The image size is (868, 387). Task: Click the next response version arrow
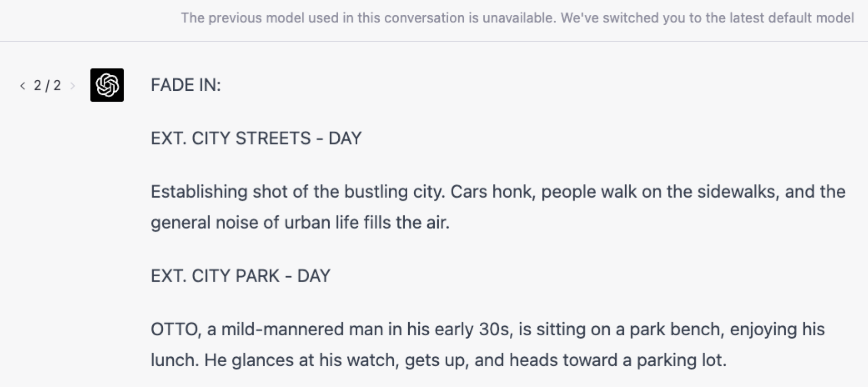[x=73, y=86]
